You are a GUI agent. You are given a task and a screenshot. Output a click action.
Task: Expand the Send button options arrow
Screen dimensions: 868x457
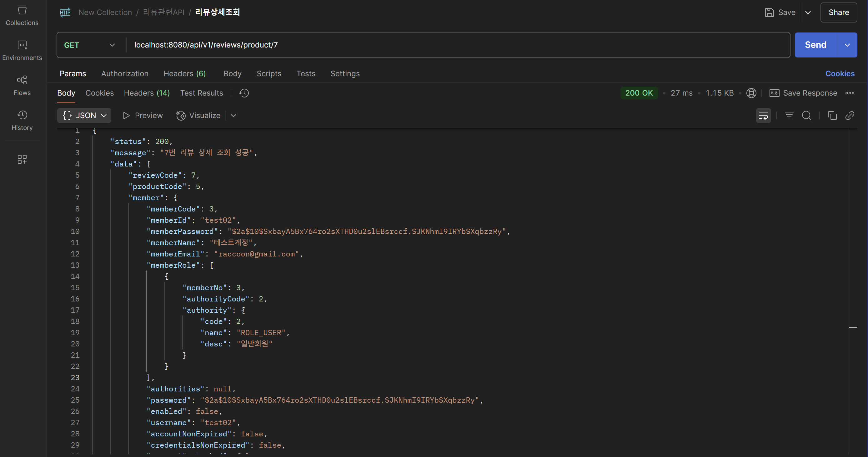847,45
